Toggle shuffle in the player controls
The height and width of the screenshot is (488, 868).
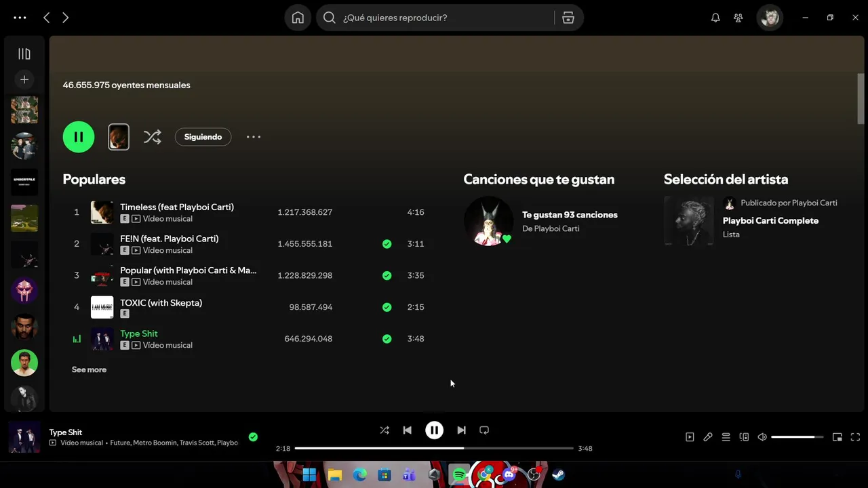click(x=384, y=430)
